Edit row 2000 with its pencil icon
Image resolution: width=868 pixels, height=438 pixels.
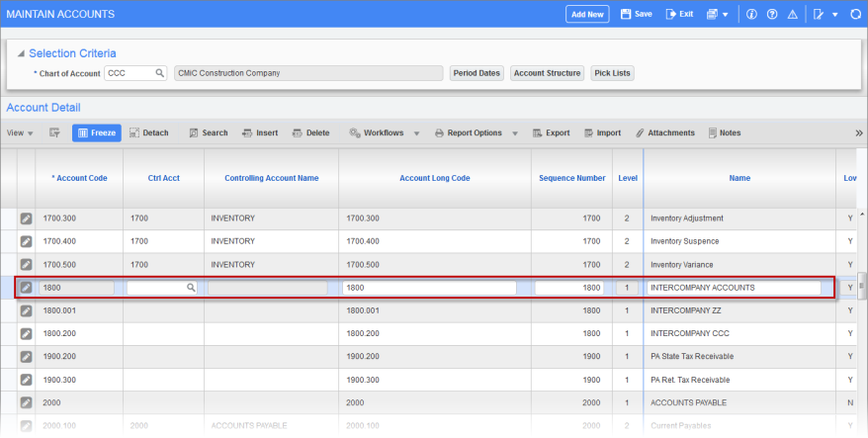point(26,402)
